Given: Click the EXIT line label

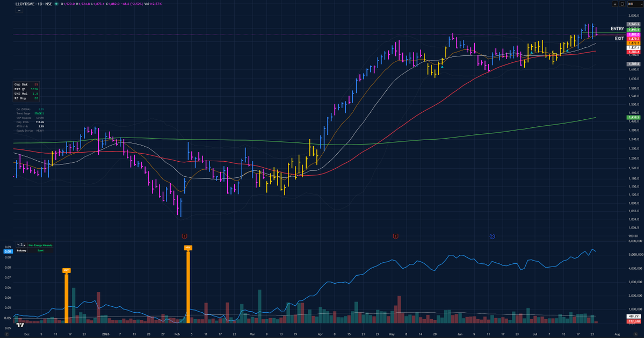Looking at the screenshot, I should [619, 39].
